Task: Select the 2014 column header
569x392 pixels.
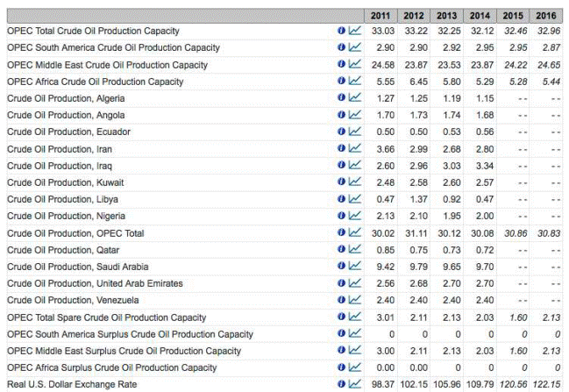Action: coord(480,16)
